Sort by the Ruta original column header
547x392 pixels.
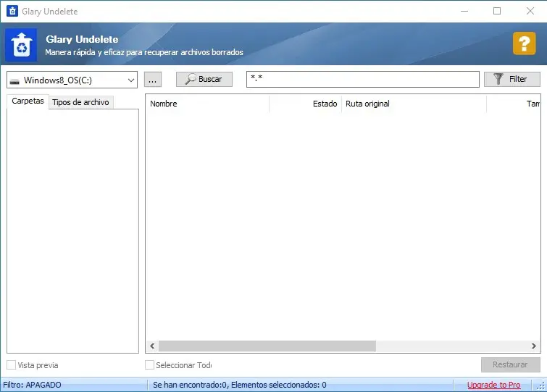coord(414,104)
